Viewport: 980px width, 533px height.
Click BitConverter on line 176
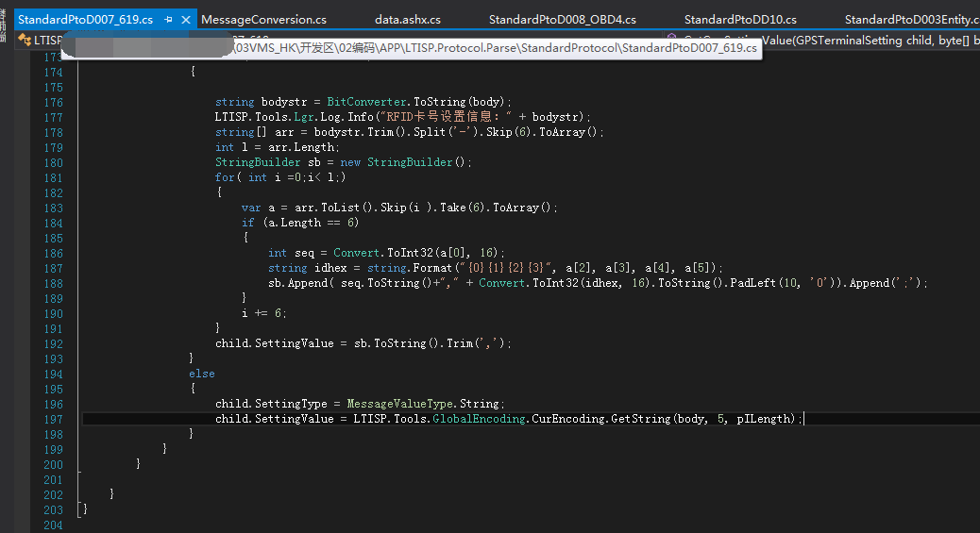pyautogui.click(x=368, y=102)
